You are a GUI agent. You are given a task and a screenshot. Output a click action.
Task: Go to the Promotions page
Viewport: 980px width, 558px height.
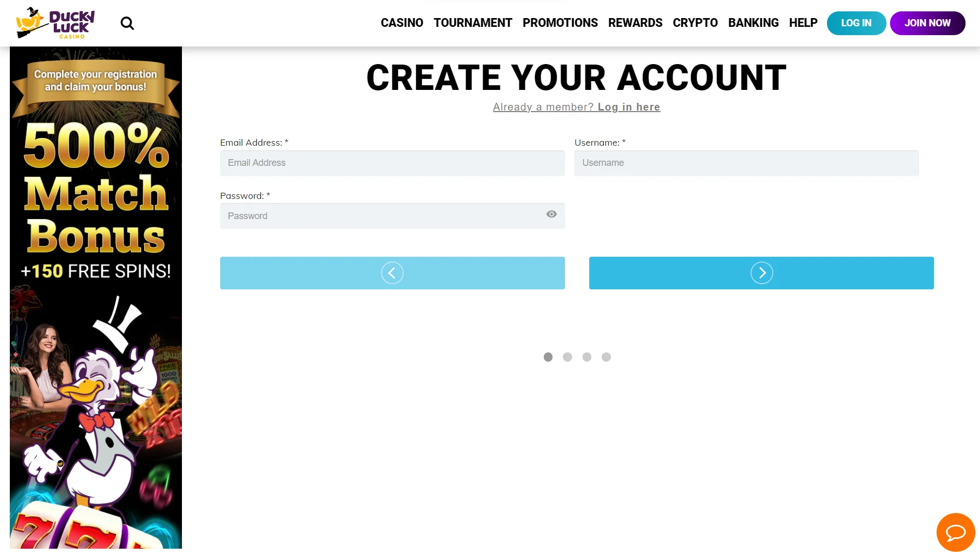pos(560,23)
